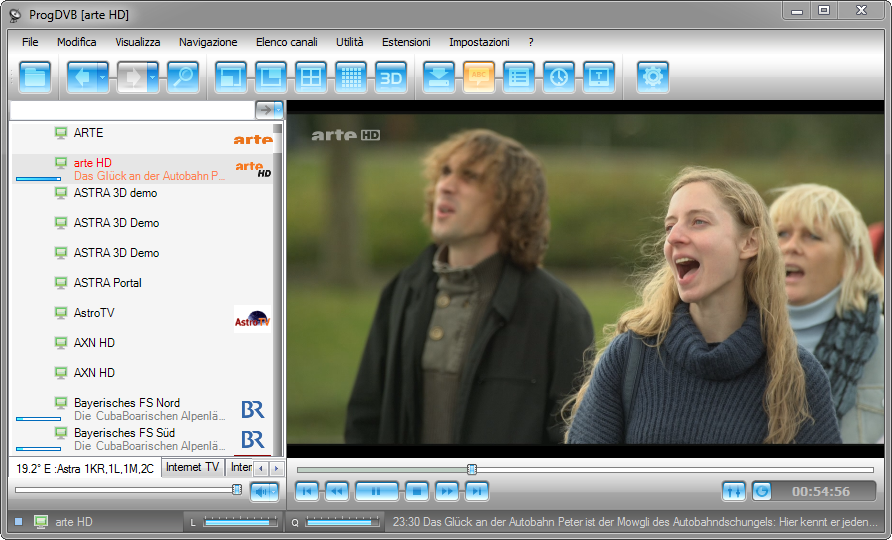Select the Bayerisches FS Nord channel
Viewport: 892px width, 540px height.
(142, 409)
